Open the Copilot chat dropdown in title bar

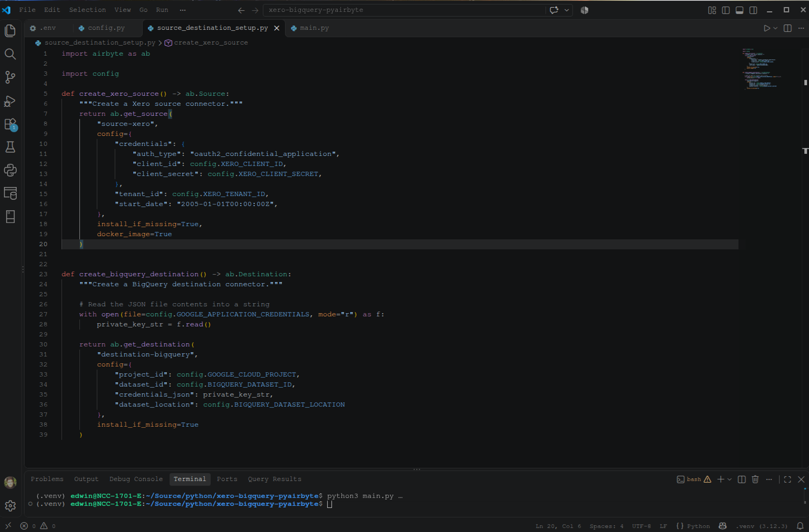[567, 10]
